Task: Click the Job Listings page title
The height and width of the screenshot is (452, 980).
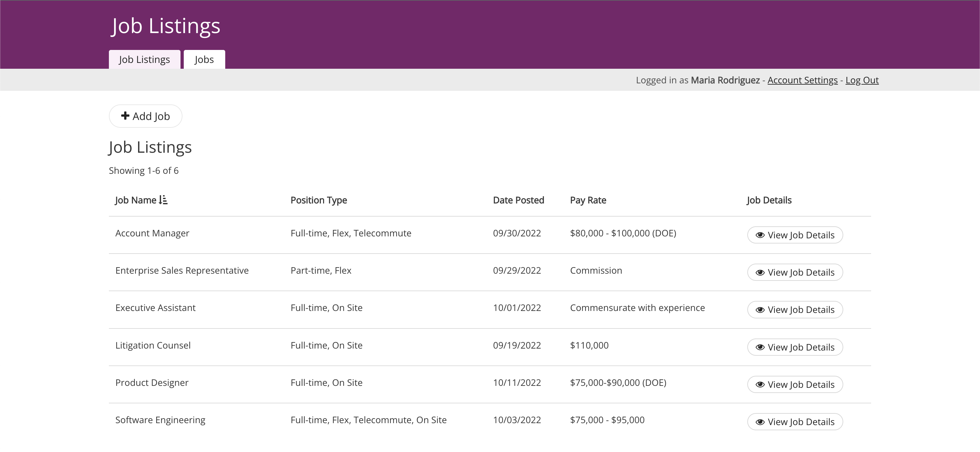Action: (166, 26)
